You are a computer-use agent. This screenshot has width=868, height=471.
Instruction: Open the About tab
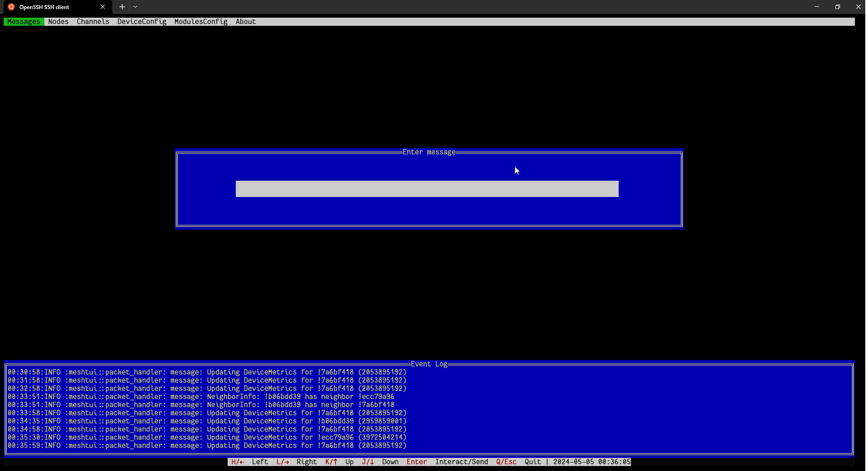(x=246, y=22)
